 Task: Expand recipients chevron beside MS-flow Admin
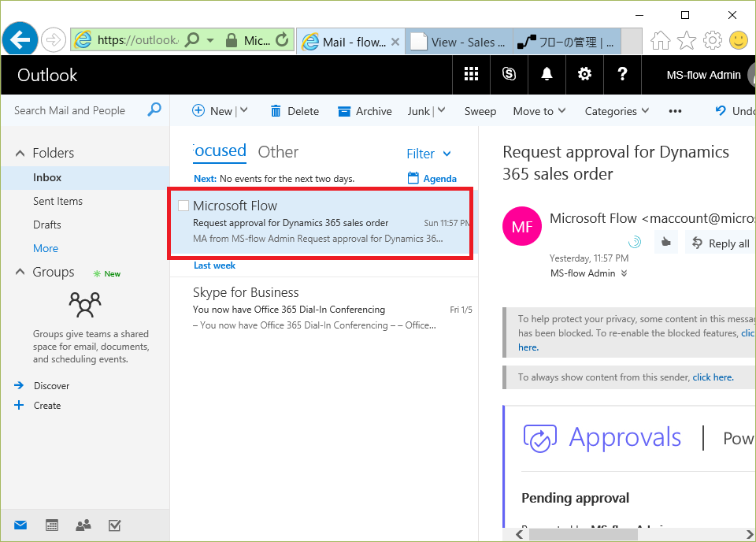tap(624, 273)
